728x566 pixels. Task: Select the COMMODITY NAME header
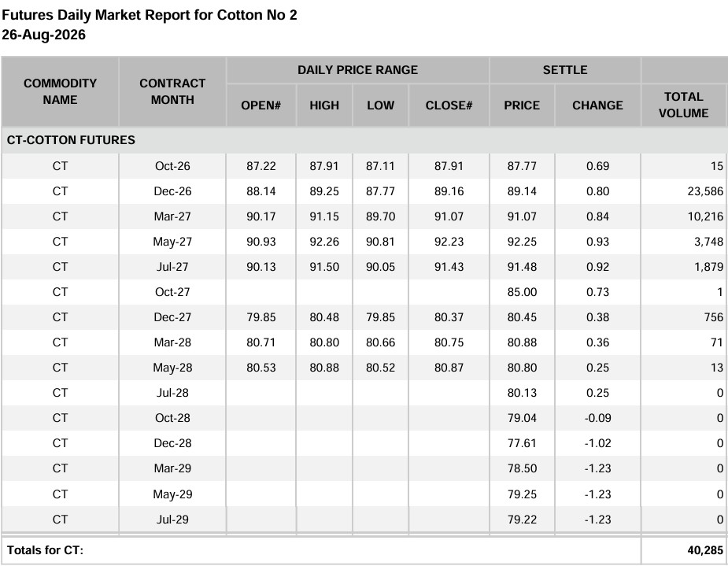[x=60, y=91]
